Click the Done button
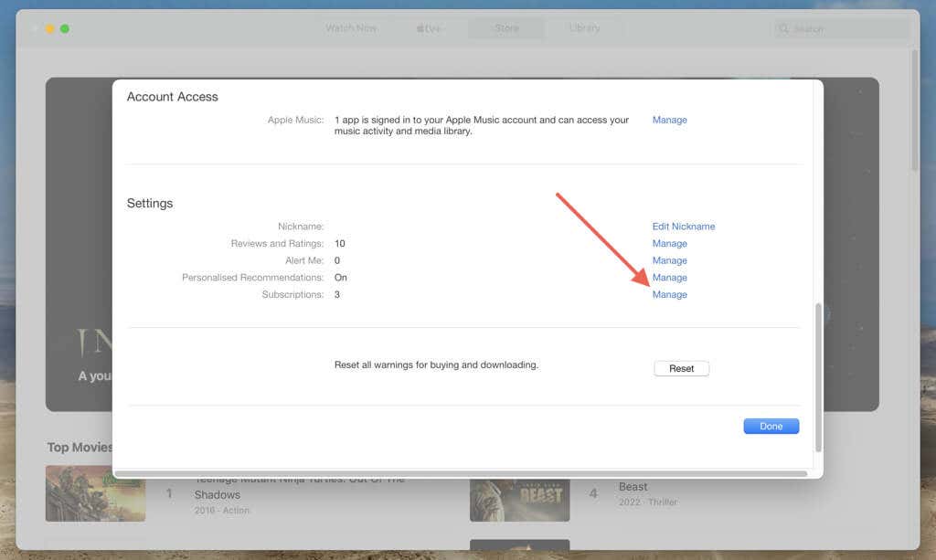Viewport: 936px width, 560px height. [771, 426]
